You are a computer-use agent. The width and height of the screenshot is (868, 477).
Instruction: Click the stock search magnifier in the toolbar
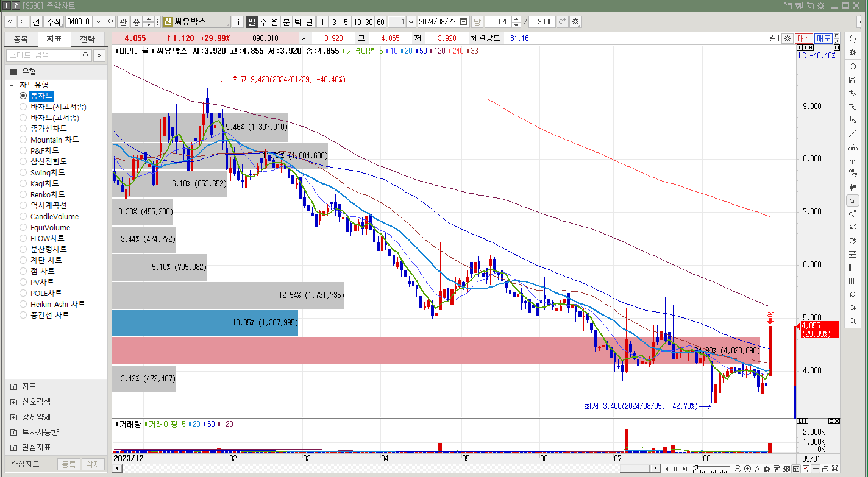[x=110, y=21]
